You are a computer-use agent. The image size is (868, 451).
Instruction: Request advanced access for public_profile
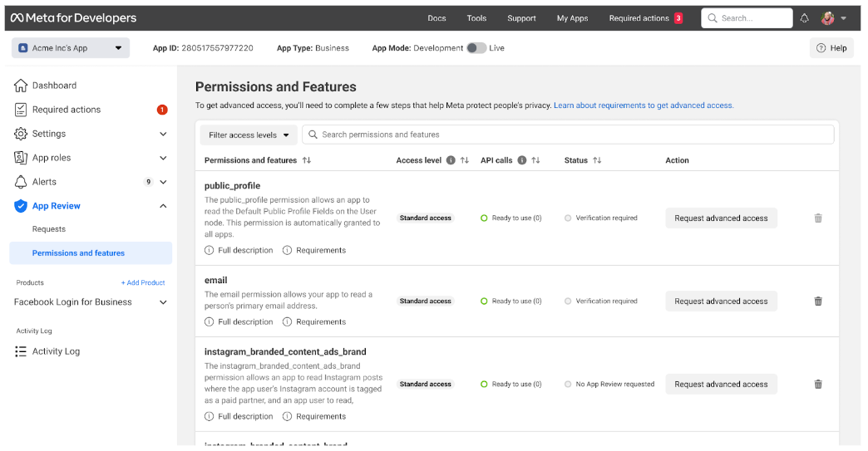click(722, 218)
